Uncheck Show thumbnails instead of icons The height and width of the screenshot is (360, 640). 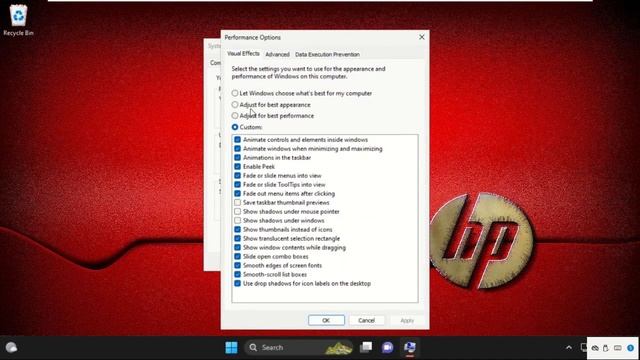pos(238,229)
